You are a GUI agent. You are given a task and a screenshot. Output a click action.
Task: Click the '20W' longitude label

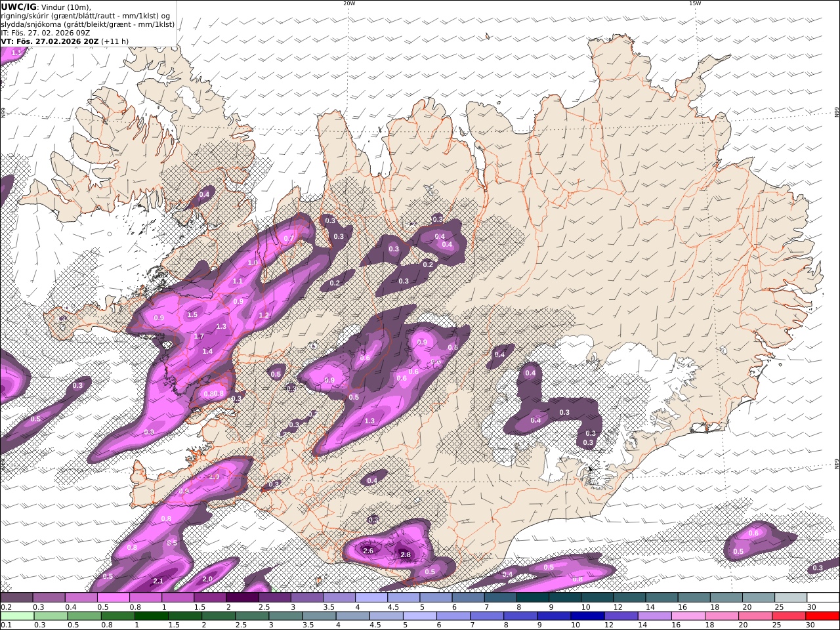pyautogui.click(x=349, y=3)
